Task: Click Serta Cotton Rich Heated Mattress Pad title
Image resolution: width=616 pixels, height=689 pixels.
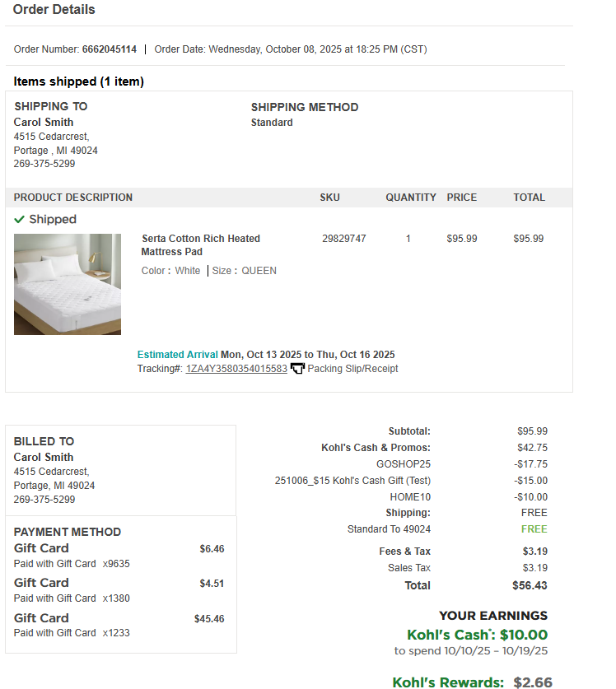Action: click(x=200, y=245)
